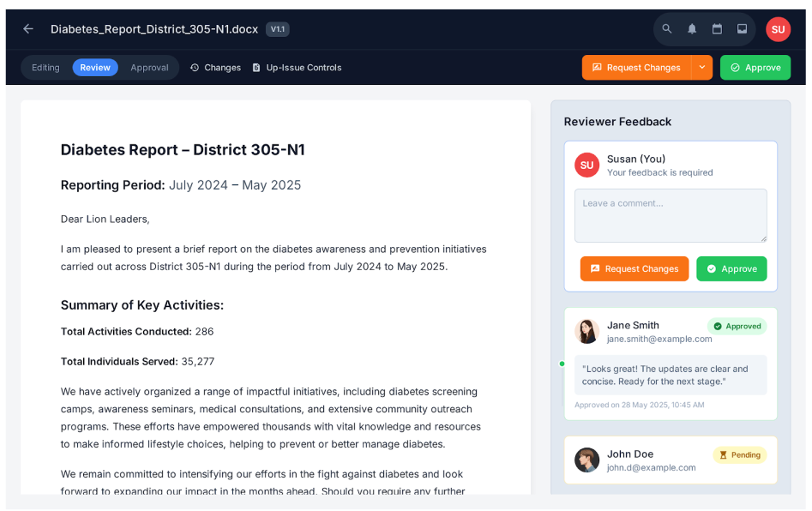The width and height of the screenshot is (812, 511).
Task: Select the Review tab
Action: (95, 68)
